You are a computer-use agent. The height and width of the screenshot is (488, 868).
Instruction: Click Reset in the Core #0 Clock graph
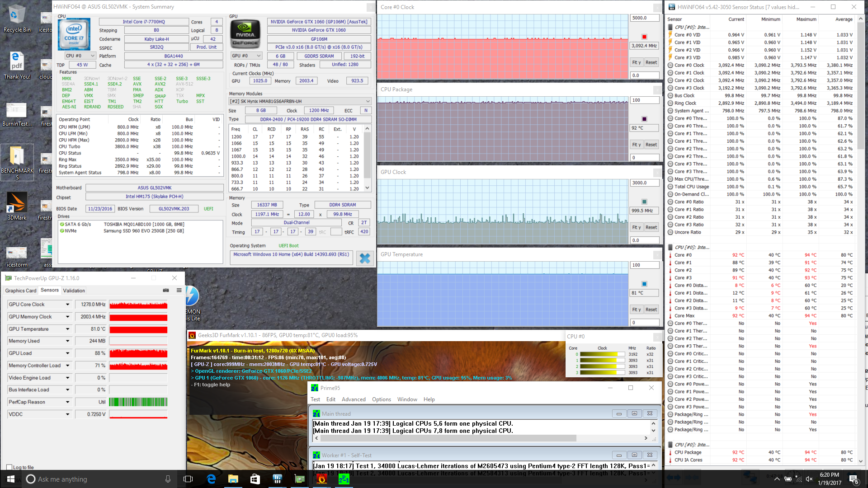[651, 62]
